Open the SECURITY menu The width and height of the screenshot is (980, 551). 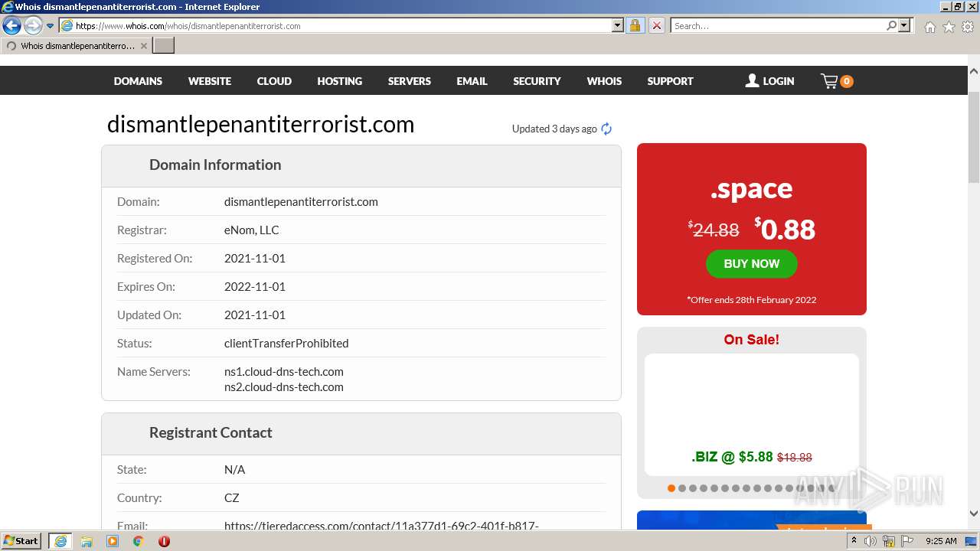[x=537, y=81]
